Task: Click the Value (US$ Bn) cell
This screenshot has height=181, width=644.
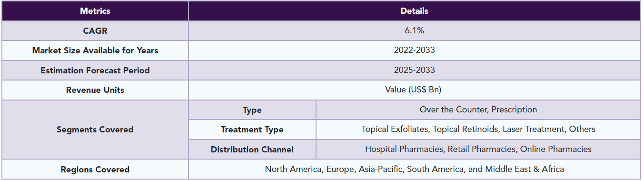Action: (415, 90)
